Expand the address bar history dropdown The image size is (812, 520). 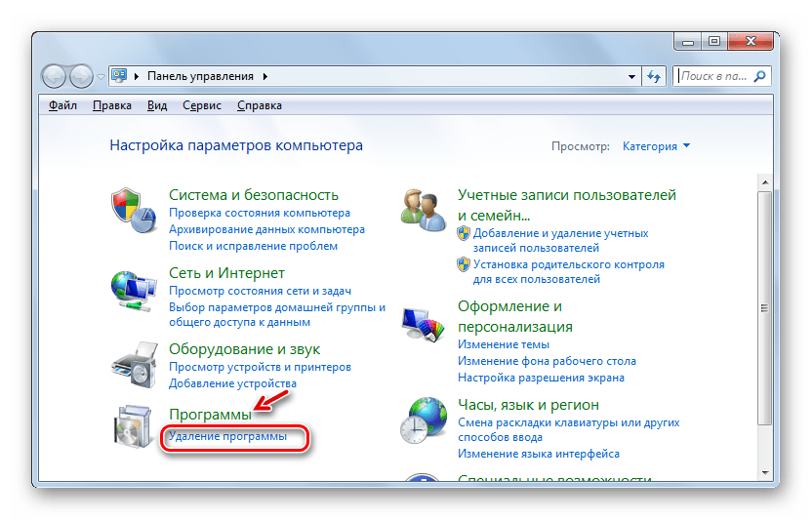click(x=631, y=77)
